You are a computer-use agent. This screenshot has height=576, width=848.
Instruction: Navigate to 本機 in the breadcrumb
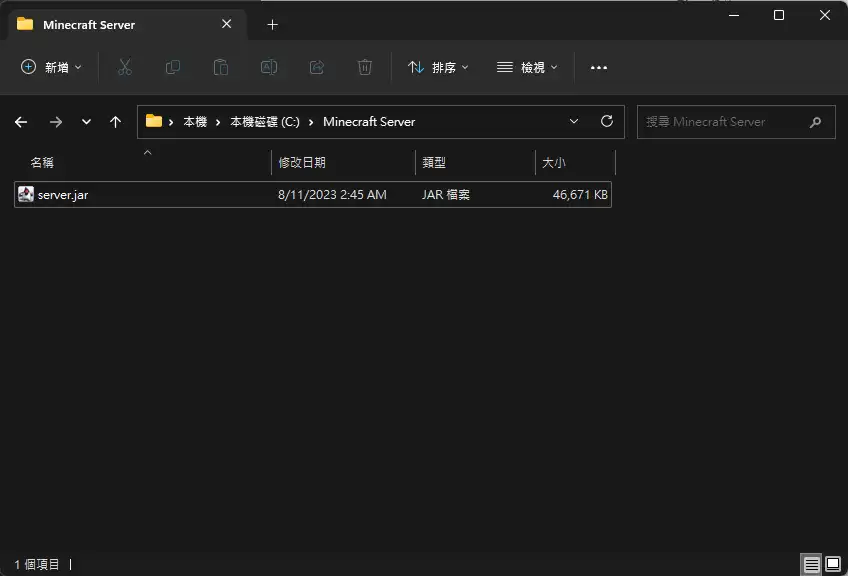coord(195,122)
